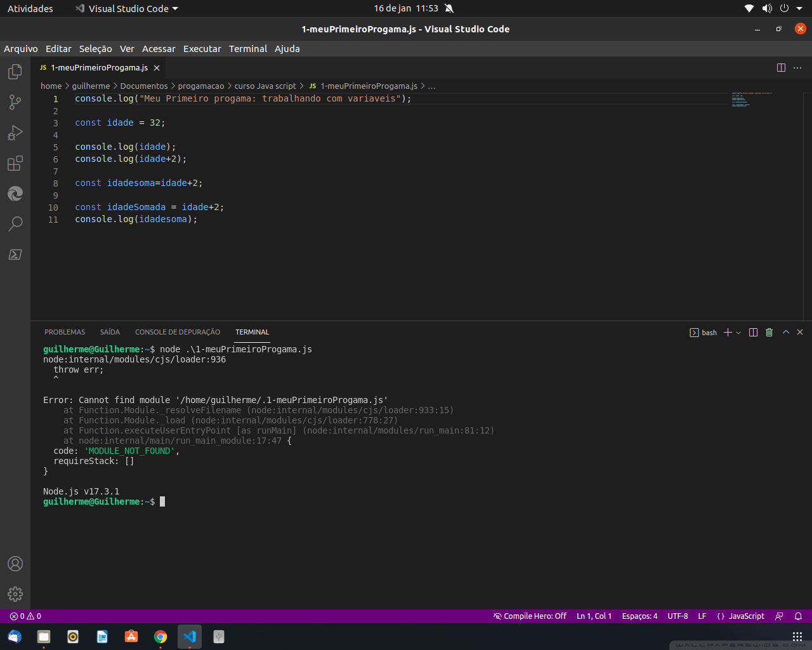Switch to CONSOLE DE DEPURAÇÃO tab
The height and width of the screenshot is (650, 812).
coord(178,332)
